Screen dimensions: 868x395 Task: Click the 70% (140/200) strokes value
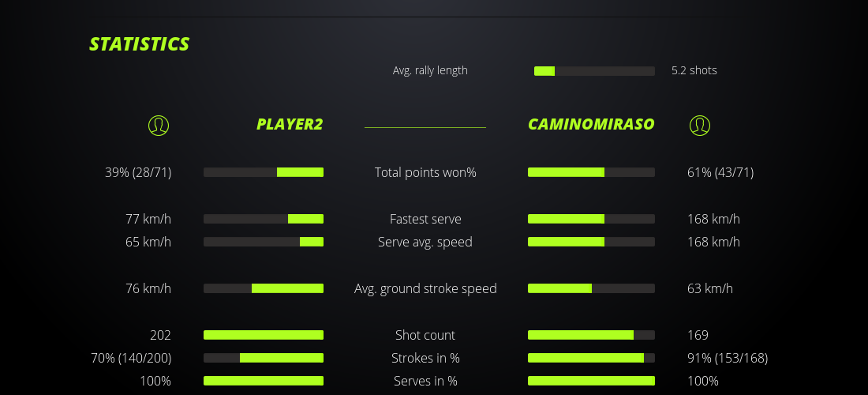[x=131, y=358]
